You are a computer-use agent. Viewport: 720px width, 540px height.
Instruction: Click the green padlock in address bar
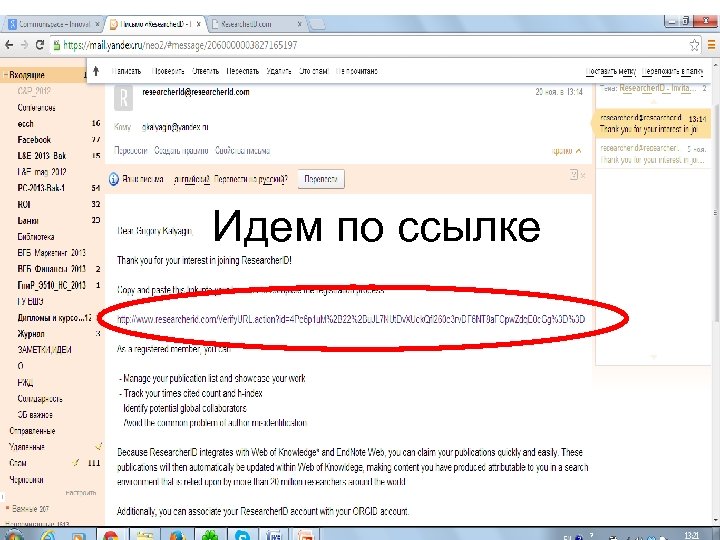coord(57,45)
